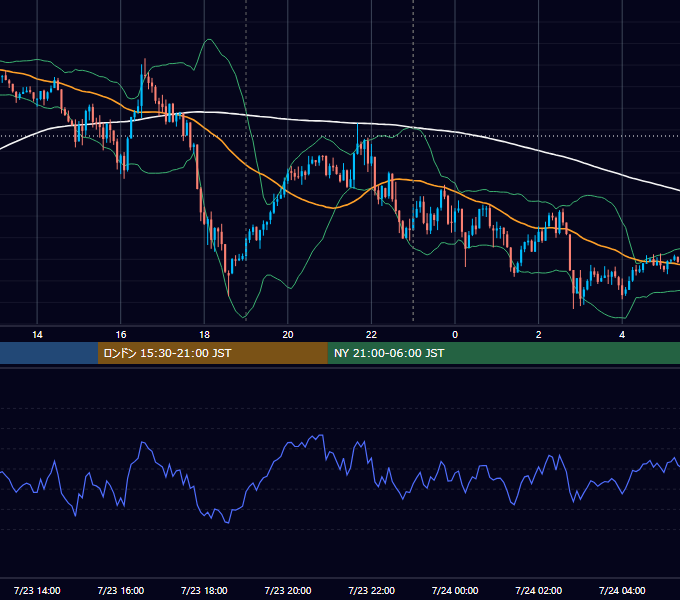The height and width of the screenshot is (600, 680).
Task: Click the 7/23 14:00 date label
Action: [37, 590]
